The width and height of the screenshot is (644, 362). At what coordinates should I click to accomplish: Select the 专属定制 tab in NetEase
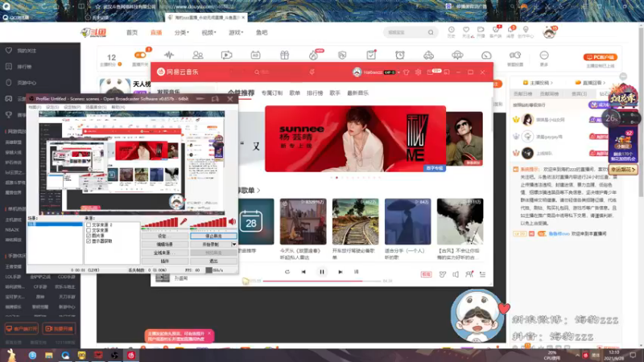272,93
